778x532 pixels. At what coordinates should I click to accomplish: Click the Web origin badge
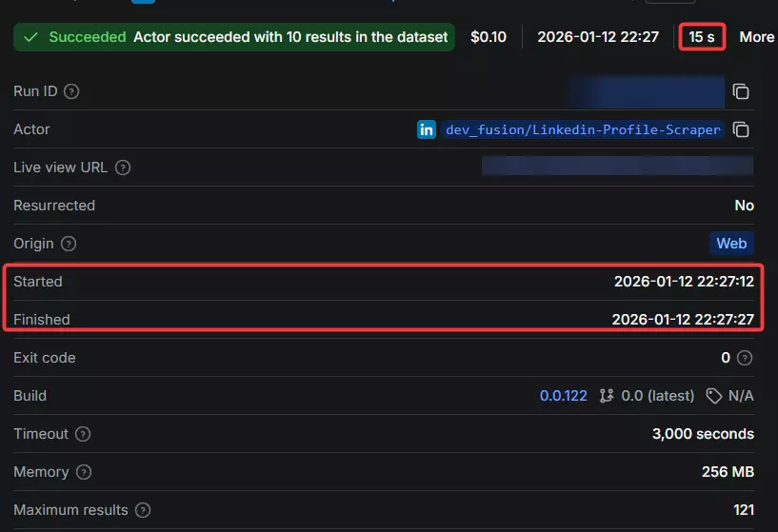(731, 244)
